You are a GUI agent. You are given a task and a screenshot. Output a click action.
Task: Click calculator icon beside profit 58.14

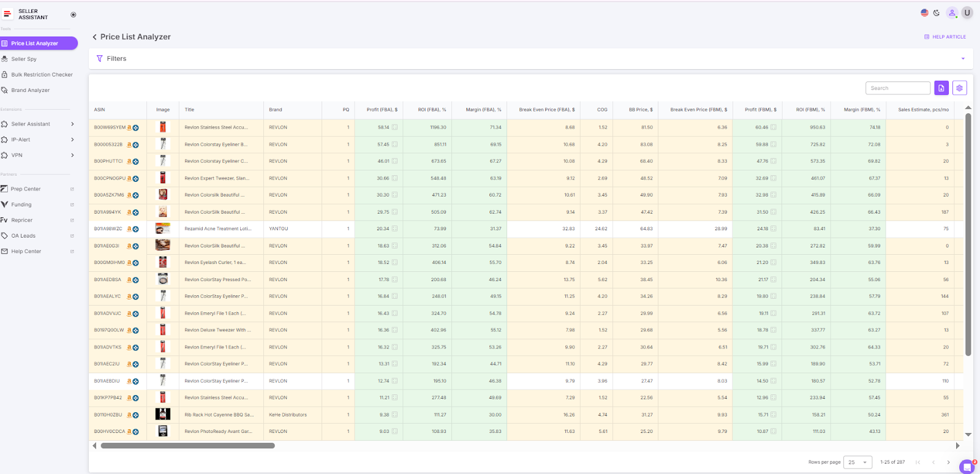[x=394, y=127]
